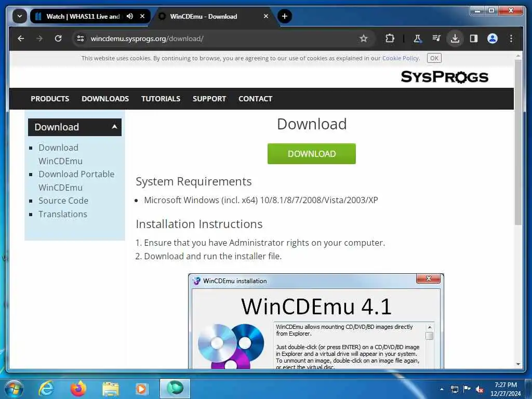Click the page vertical scrollbar thumb
This screenshot has height=399, width=532.
[x=518, y=142]
